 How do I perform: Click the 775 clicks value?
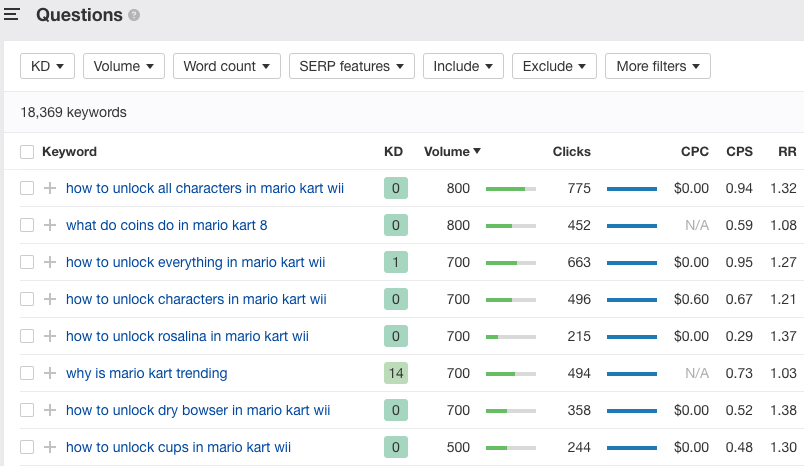[579, 188]
